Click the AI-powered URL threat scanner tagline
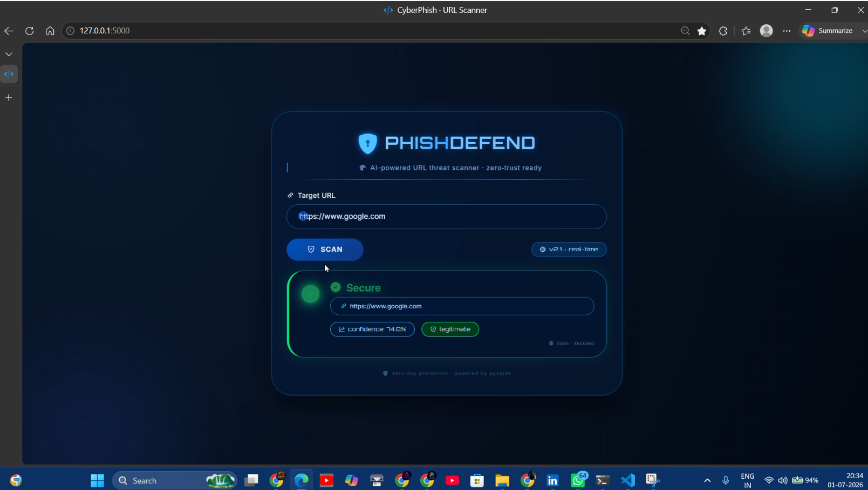The height and width of the screenshot is (490, 868). (456, 168)
